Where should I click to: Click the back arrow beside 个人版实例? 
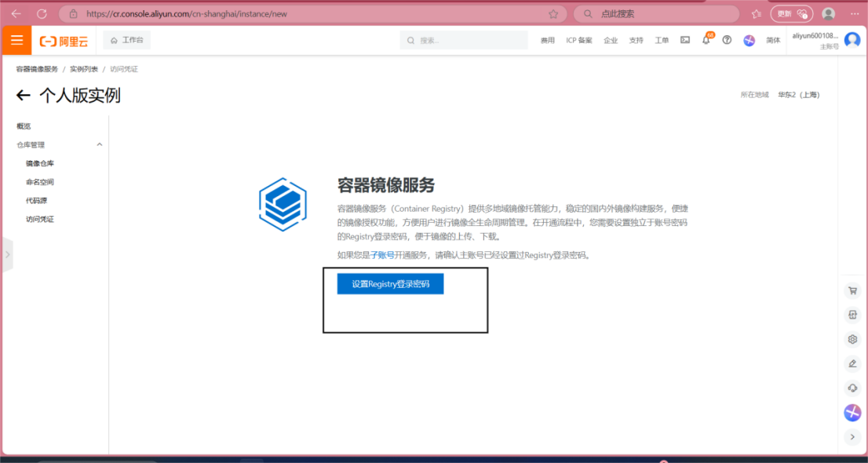[x=23, y=95]
